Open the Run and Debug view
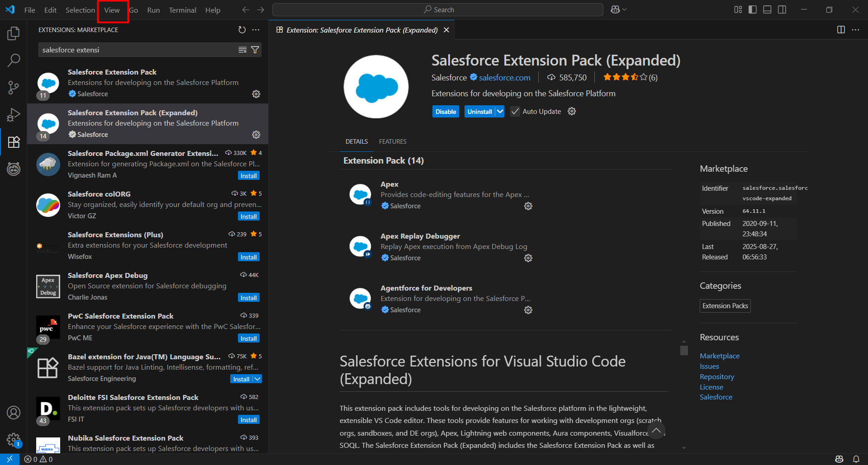 click(x=14, y=115)
